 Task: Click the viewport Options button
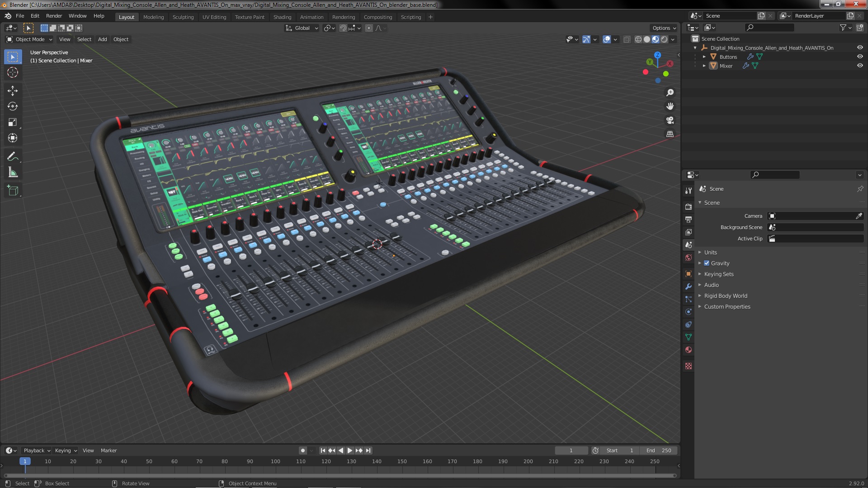pos(664,28)
